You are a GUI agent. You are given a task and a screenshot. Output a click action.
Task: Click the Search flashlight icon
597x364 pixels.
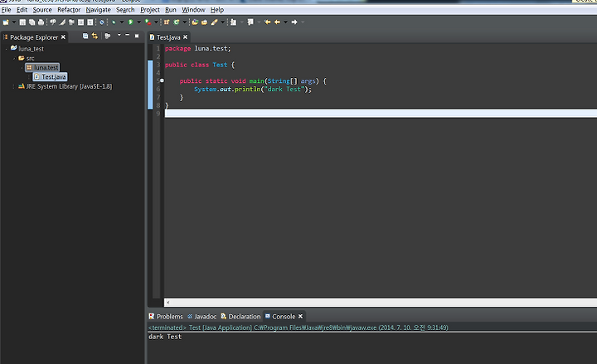pos(215,22)
